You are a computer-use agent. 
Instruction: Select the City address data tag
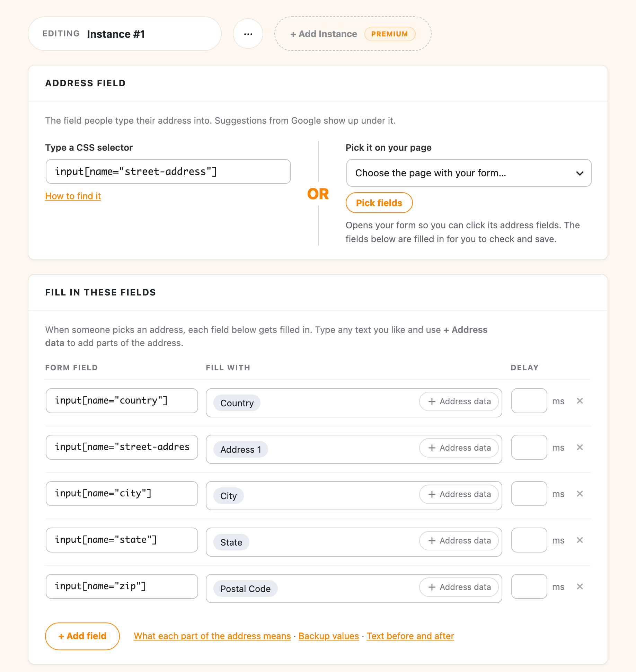click(229, 496)
